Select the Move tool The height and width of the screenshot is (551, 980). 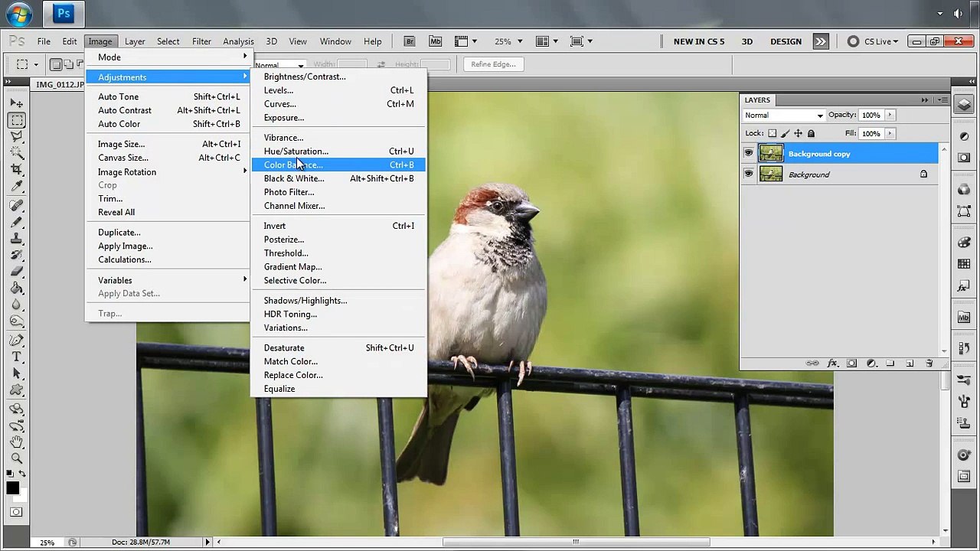[17, 103]
